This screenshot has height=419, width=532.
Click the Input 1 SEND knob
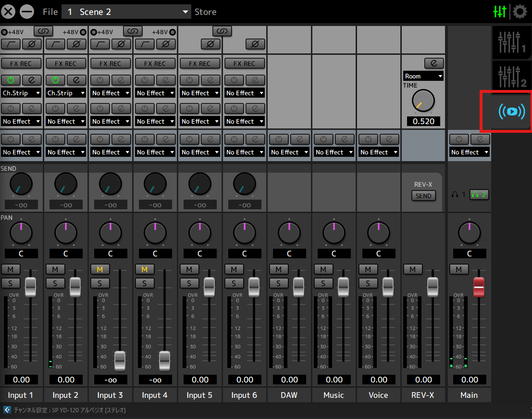tap(21, 184)
